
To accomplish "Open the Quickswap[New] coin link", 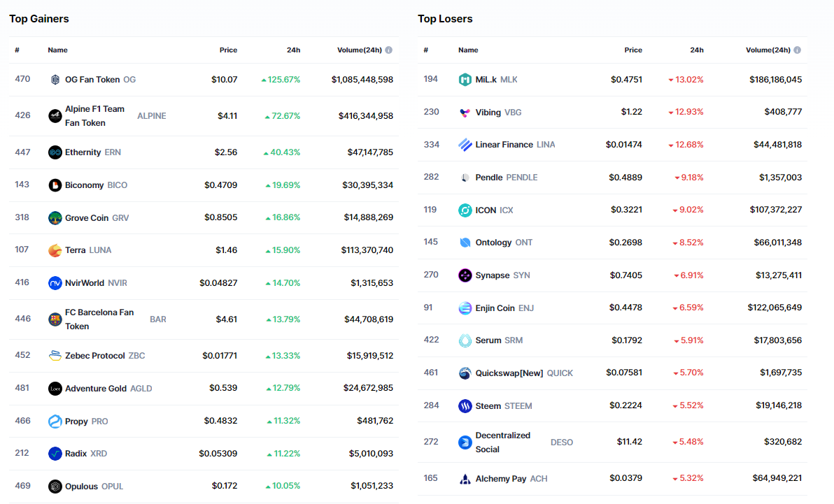I will pos(509,373).
